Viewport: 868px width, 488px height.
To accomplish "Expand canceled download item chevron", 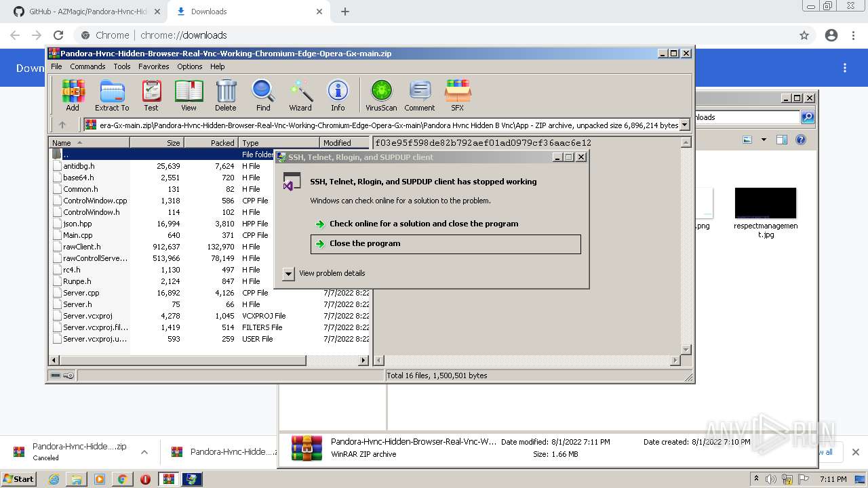I will [144, 452].
